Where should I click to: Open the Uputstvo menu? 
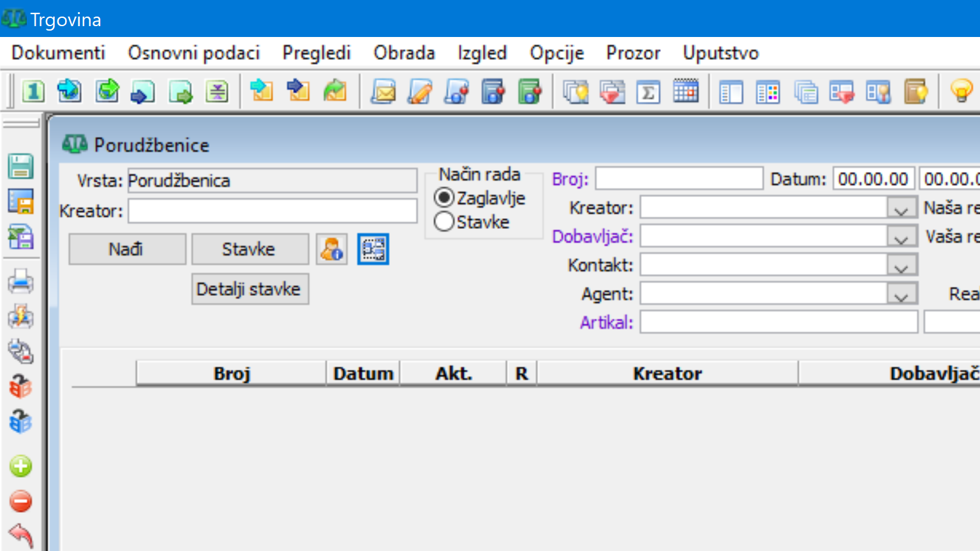[x=721, y=53]
